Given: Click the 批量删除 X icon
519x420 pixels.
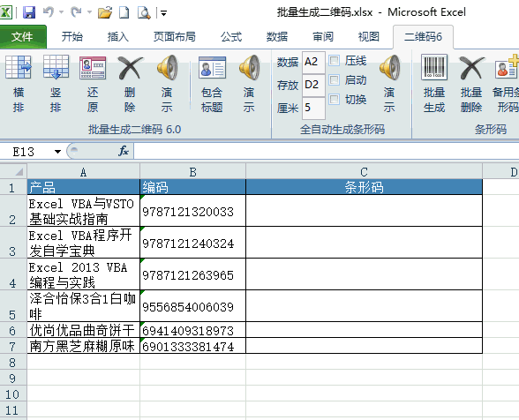Looking at the screenshot, I should click(471, 68).
